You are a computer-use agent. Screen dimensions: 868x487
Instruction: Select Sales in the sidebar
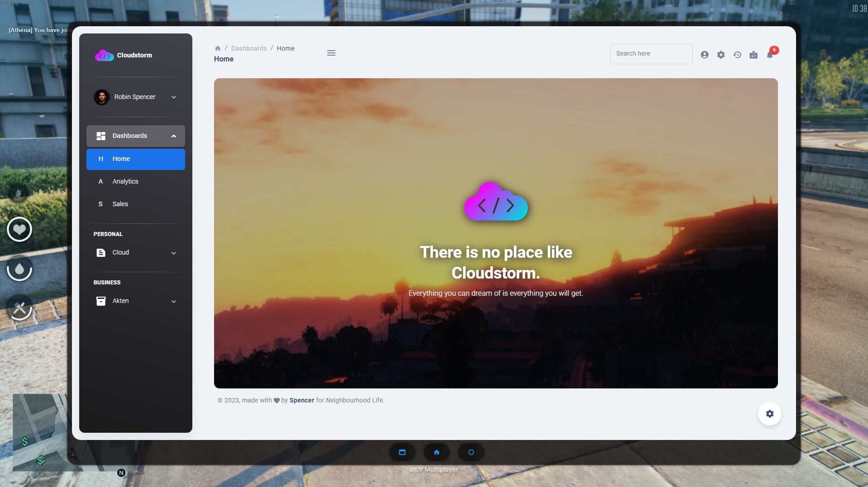[x=120, y=204]
